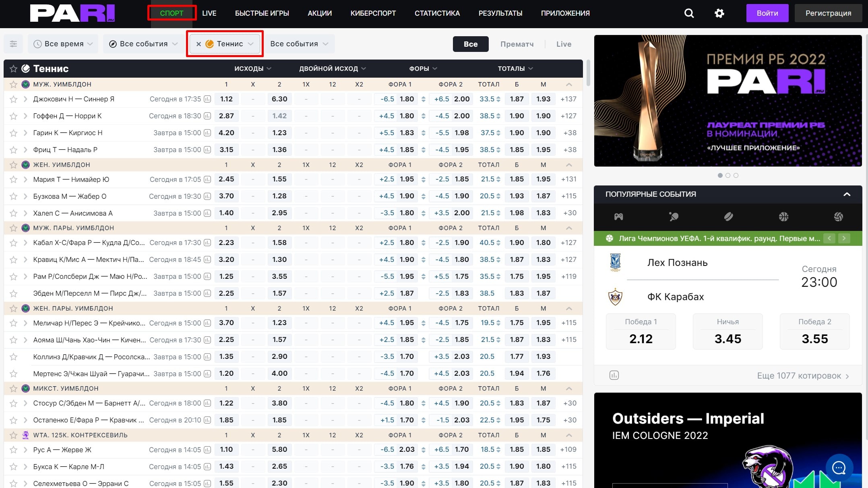Open the live chat support bubble

(x=839, y=467)
